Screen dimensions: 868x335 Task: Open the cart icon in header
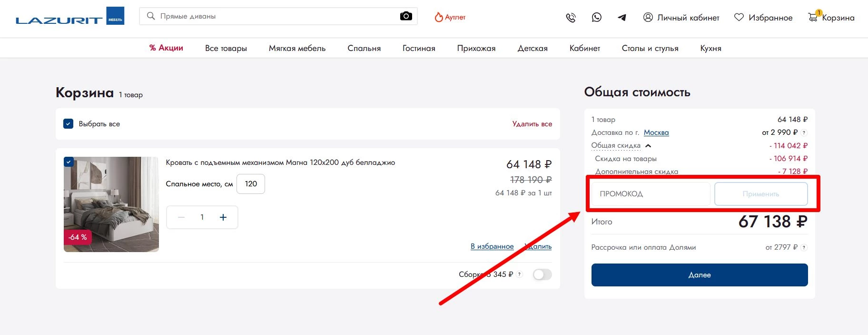813,17
